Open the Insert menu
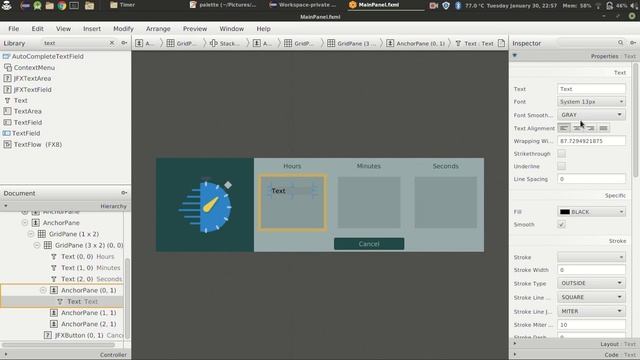The image size is (640, 360). (x=92, y=29)
